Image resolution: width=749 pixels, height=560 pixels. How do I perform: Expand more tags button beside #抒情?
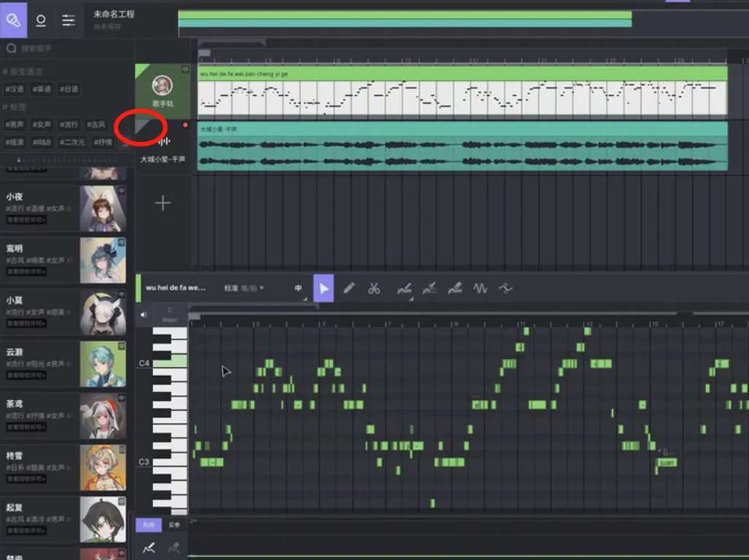tap(125, 143)
